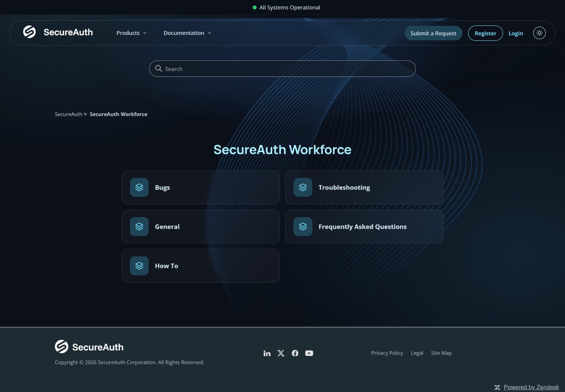Click the How To section stack icon
Screen dimensions: 565x392
click(139, 266)
